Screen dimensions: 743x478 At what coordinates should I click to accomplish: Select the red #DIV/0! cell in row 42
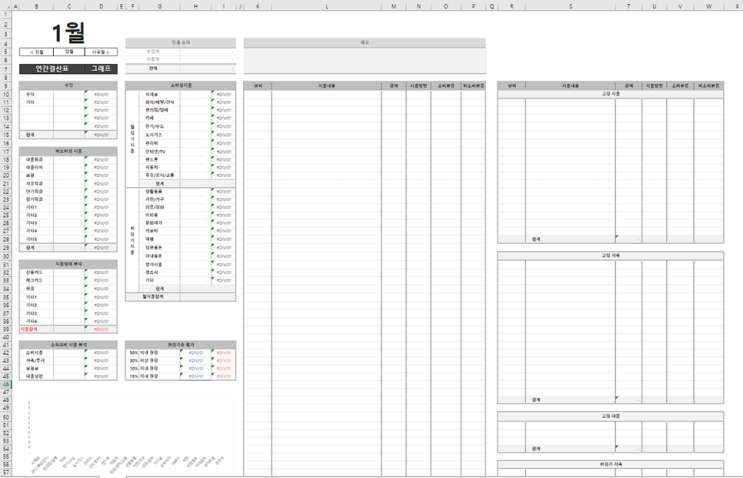click(223, 353)
